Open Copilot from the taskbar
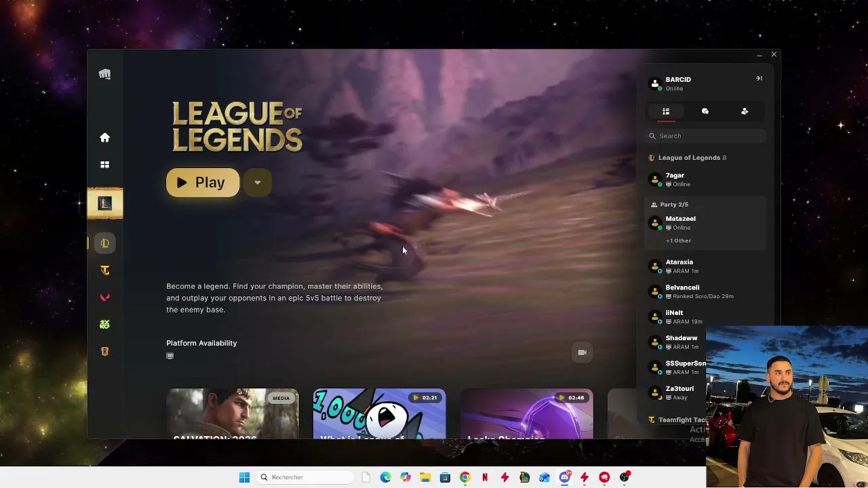The image size is (868, 488). (x=406, y=477)
